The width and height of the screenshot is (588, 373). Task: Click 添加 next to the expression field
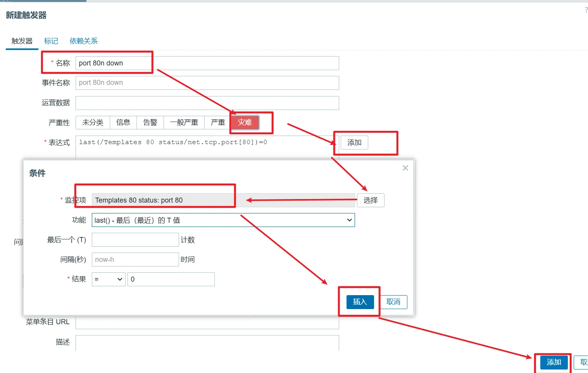pos(354,143)
